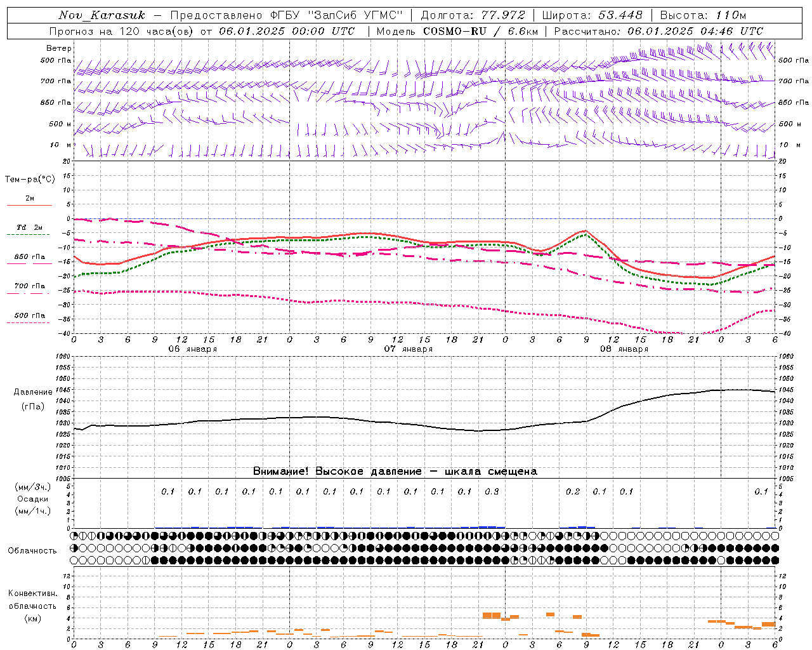Click the date label 07 января
The width and height of the screenshot is (812, 650).
pos(409,349)
